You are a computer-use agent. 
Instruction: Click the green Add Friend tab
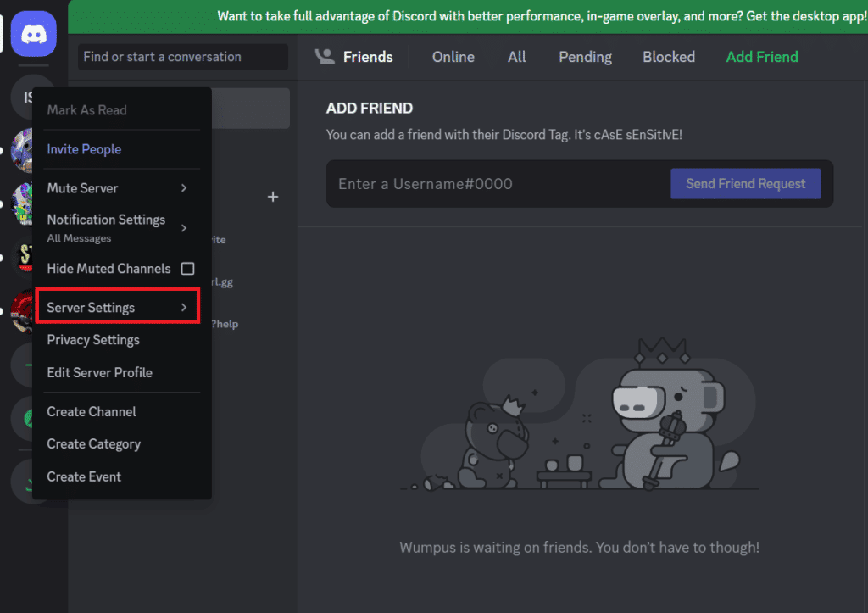(x=762, y=57)
